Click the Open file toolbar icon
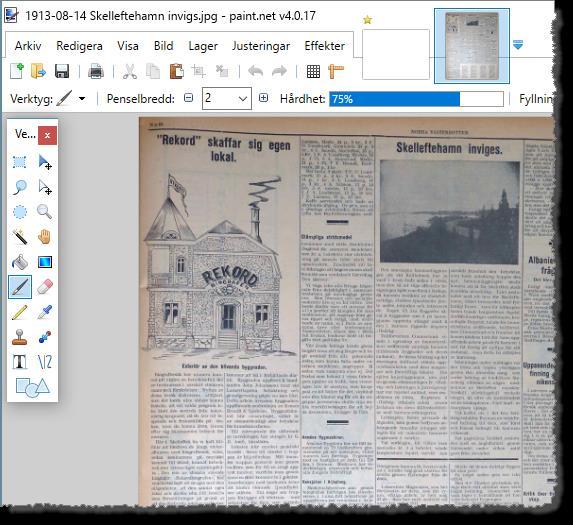 [38, 71]
